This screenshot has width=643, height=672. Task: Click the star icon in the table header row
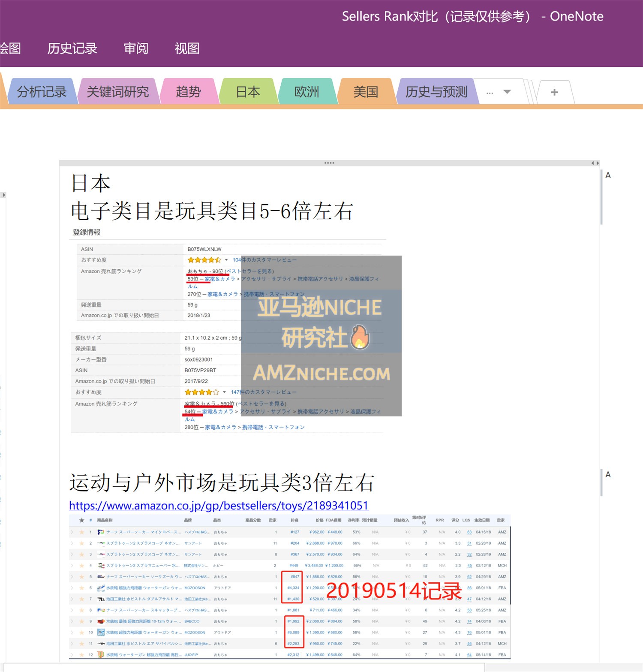pos(81,520)
